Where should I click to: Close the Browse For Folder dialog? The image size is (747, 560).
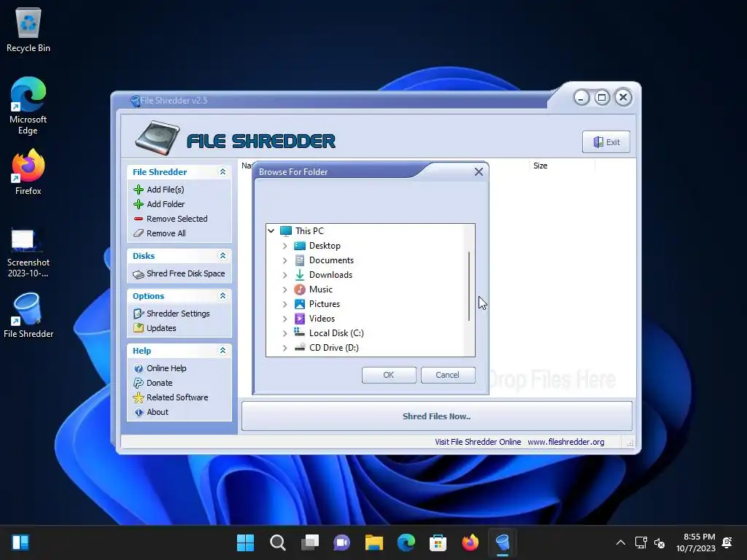click(x=479, y=172)
